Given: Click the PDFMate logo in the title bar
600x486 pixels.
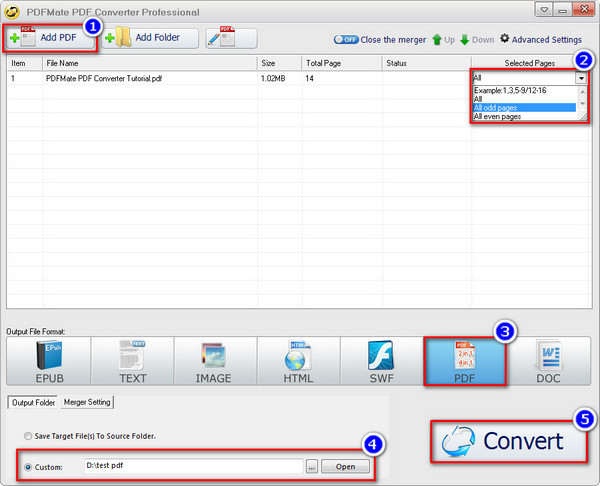Looking at the screenshot, I should (x=12, y=12).
